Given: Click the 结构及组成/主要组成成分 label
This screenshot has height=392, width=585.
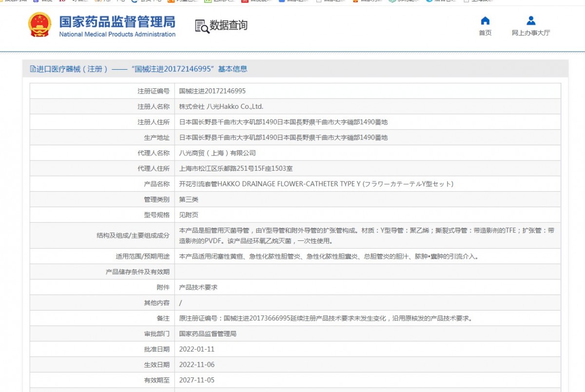Looking at the screenshot, I should point(133,235).
